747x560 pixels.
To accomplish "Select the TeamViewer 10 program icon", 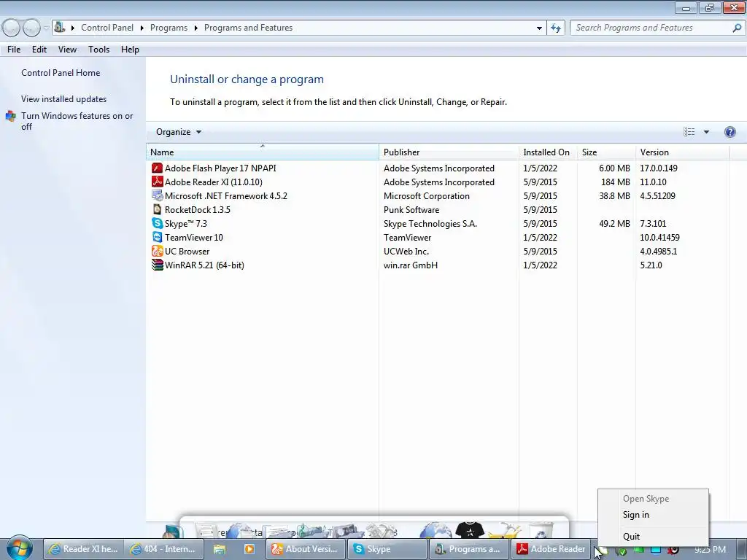I will 157,237.
